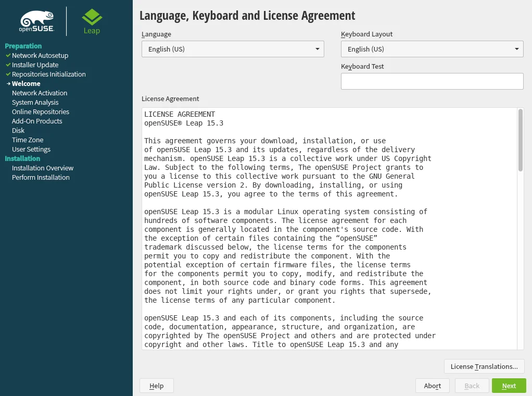Select the Network Activation step
Viewport: 532px width, 396px height.
(x=40, y=93)
